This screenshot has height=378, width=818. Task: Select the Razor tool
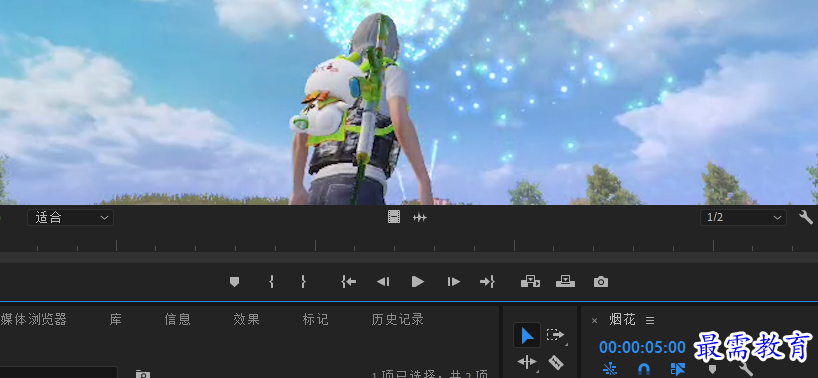(x=556, y=362)
